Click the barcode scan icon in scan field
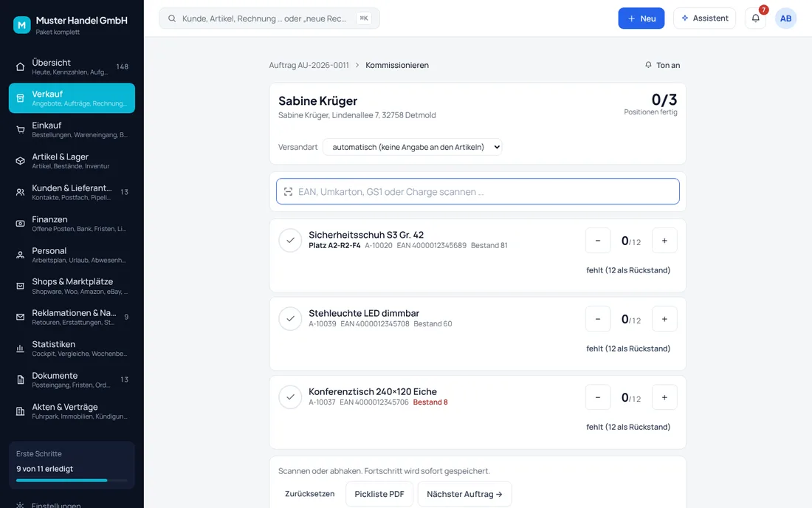 point(289,191)
